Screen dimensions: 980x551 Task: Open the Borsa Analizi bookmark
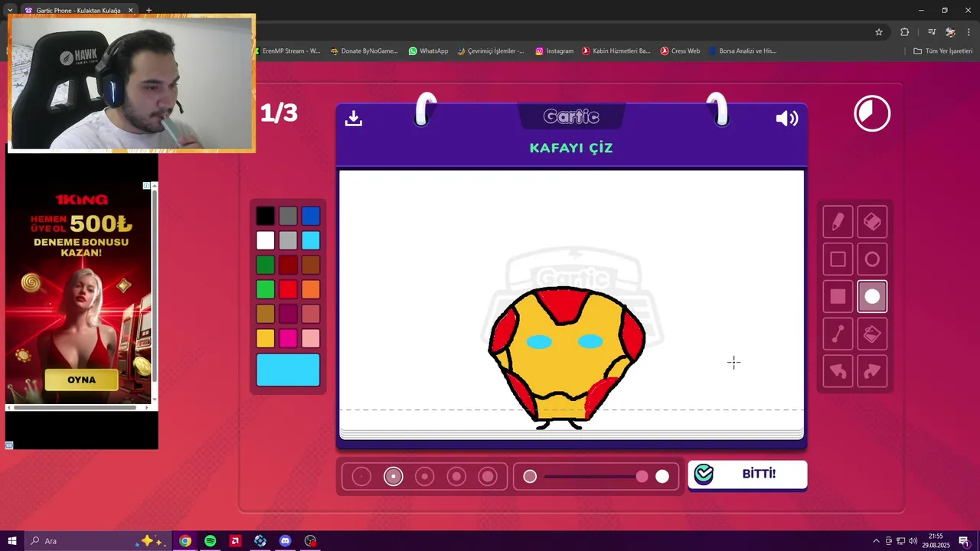743,51
